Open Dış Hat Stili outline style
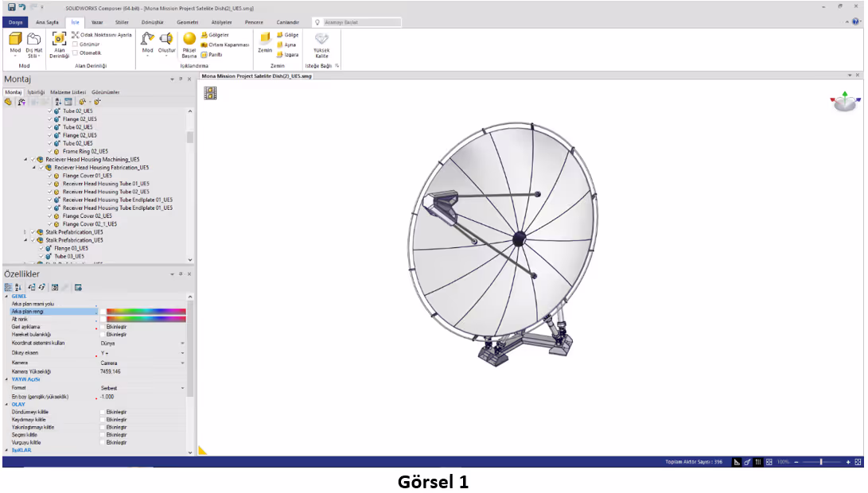Viewport: 868px width, 493px height. click(33, 45)
